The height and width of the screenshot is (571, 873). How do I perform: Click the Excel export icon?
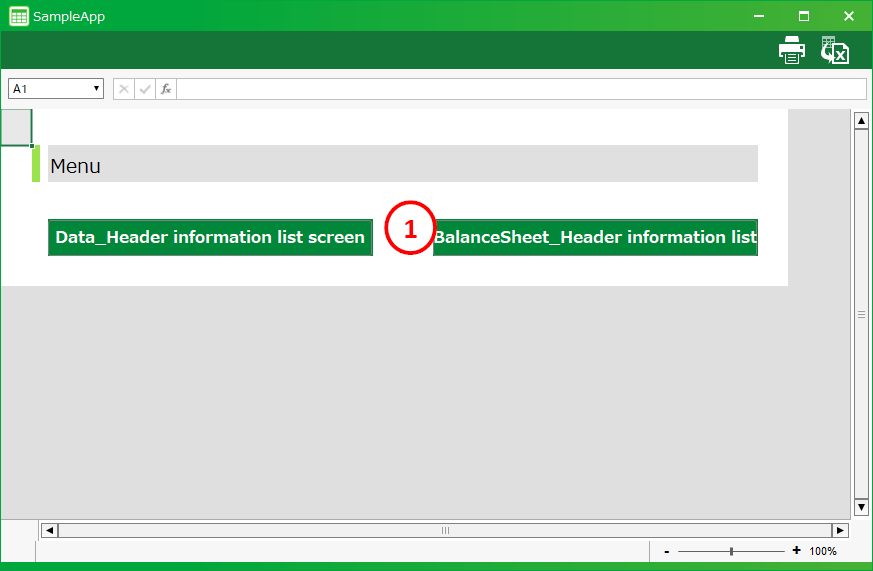[834, 51]
